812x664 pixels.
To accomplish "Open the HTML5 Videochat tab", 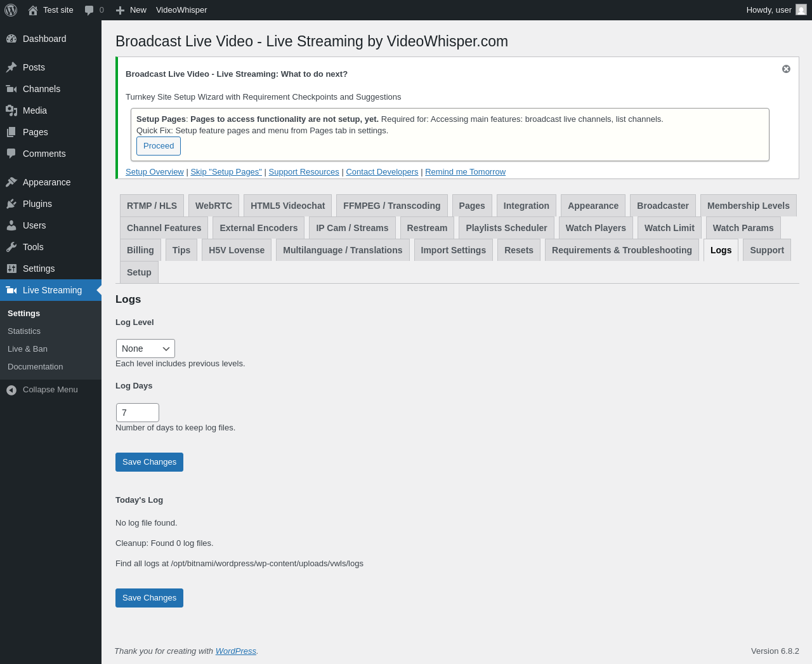I will click(287, 206).
